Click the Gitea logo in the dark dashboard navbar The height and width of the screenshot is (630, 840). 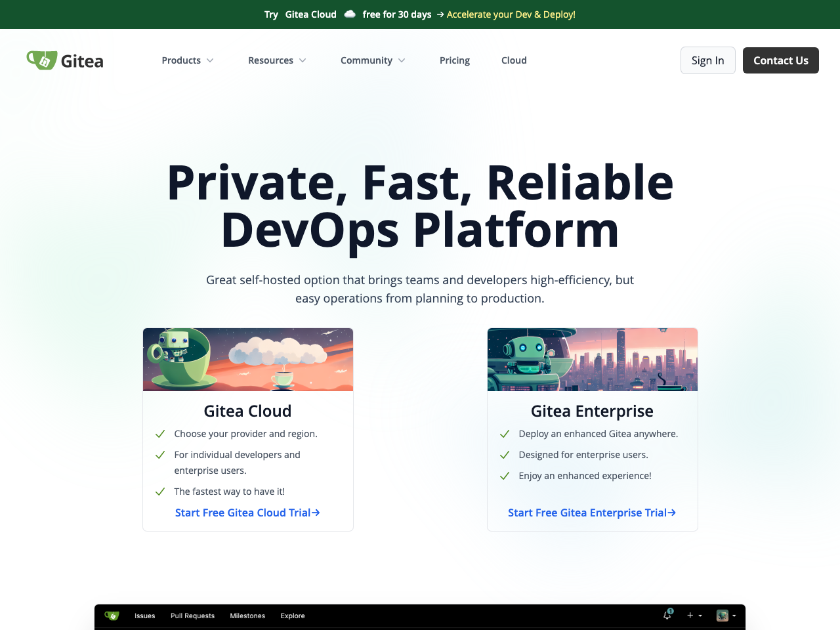pos(112,616)
